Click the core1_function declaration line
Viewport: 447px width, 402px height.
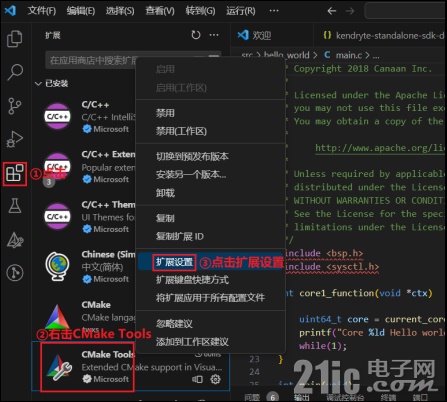point(359,293)
